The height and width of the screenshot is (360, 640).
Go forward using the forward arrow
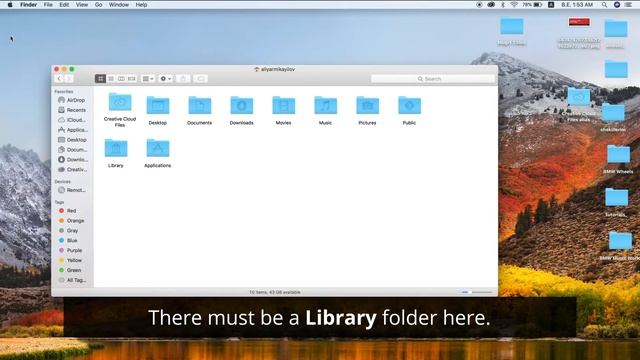(69, 78)
